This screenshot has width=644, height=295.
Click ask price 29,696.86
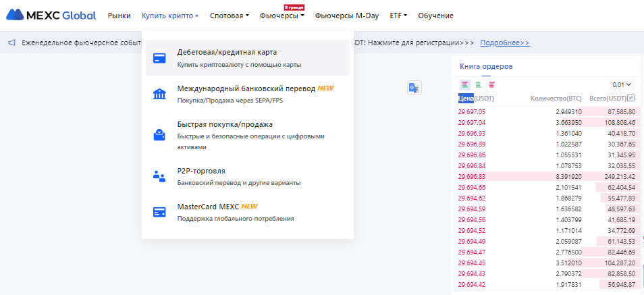click(x=471, y=155)
